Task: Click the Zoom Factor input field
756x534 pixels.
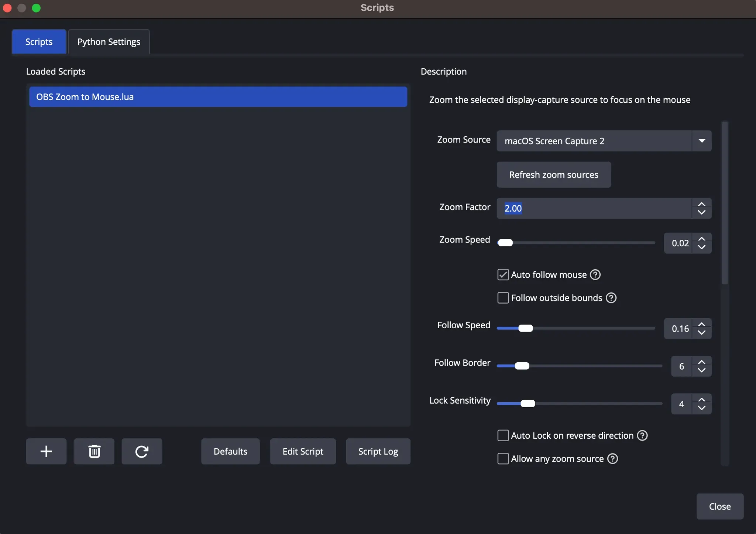Action: tap(594, 208)
